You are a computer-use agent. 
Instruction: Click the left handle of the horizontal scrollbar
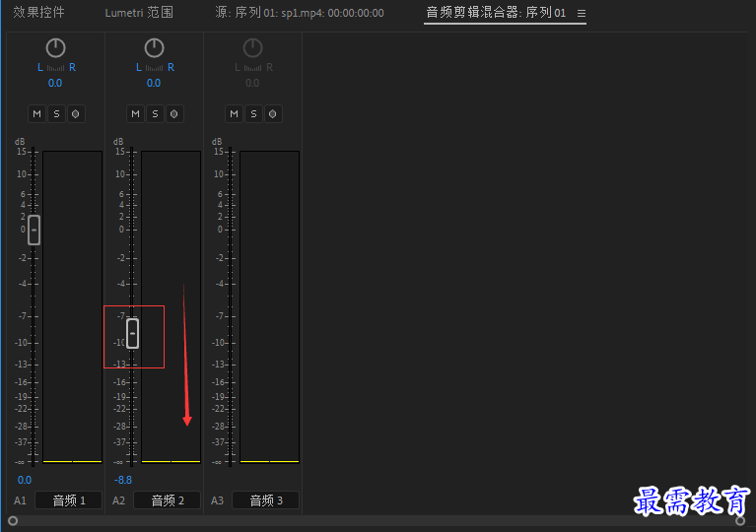[13, 521]
